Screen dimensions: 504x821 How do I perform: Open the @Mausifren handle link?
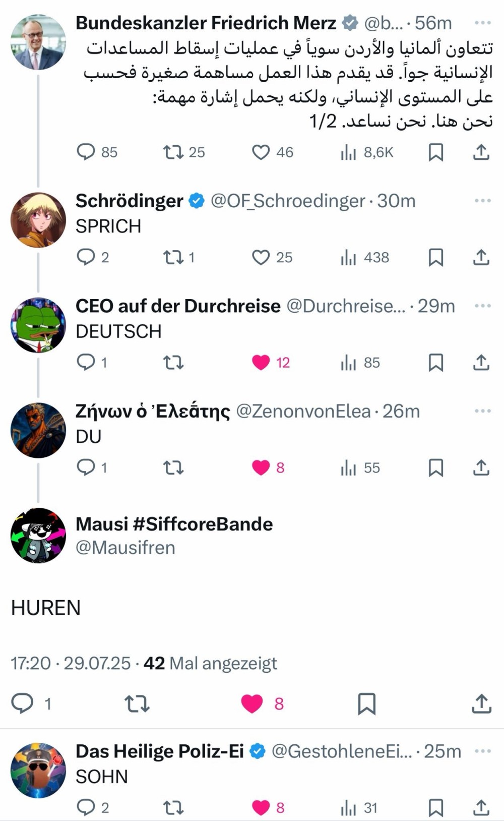125,548
